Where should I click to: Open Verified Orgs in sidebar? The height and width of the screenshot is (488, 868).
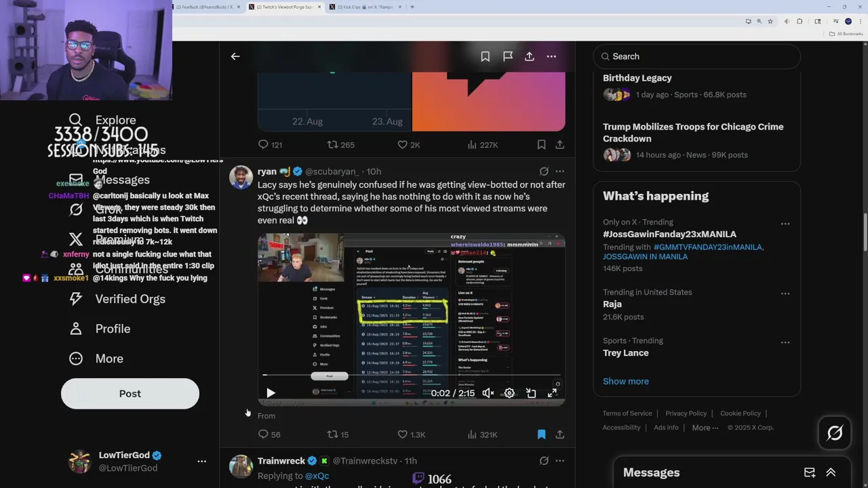pos(117,299)
